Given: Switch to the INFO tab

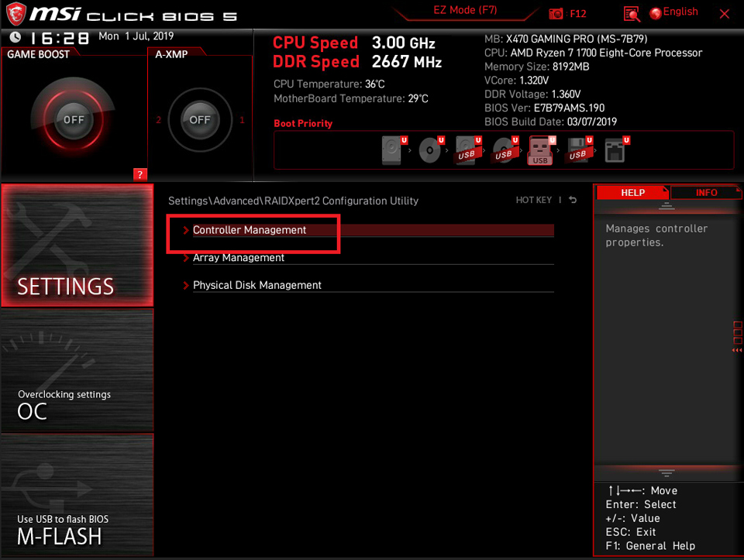Looking at the screenshot, I should pyautogui.click(x=706, y=193).
